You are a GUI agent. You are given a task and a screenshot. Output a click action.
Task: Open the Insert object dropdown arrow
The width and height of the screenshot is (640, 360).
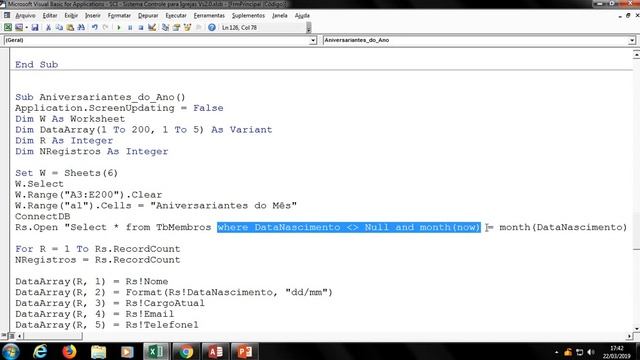point(27,27)
